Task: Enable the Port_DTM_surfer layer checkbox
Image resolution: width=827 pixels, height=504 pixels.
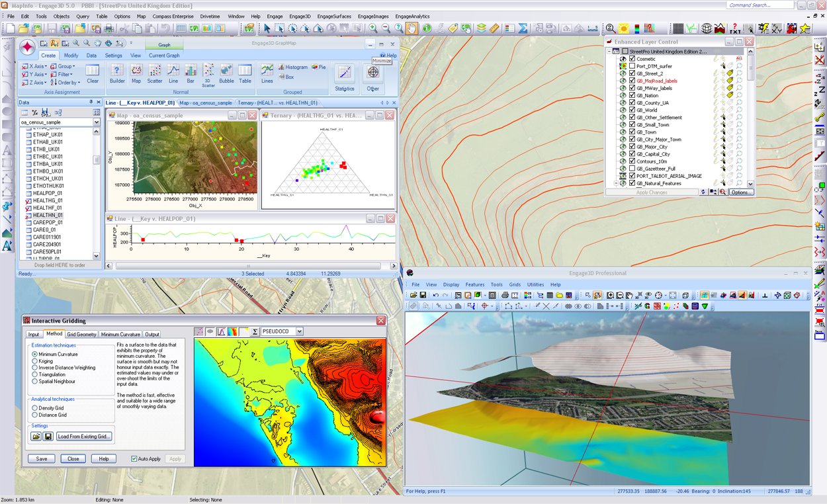Action: [632, 66]
